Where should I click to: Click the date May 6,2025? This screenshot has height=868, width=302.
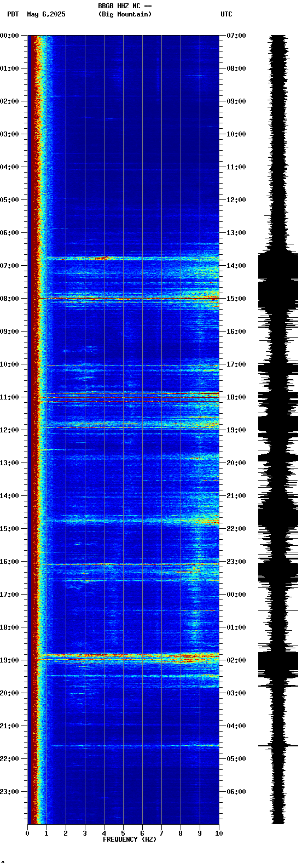pyautogui.click(x=46, y=14)
